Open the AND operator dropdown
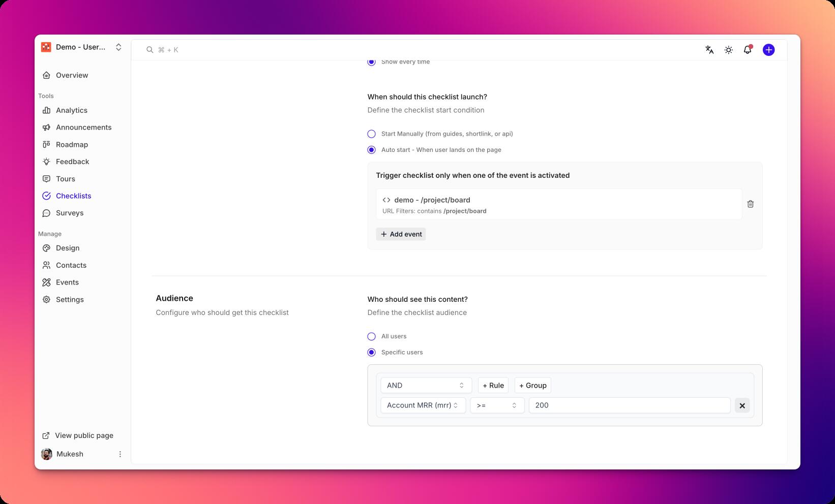 (x=426, y=386)
